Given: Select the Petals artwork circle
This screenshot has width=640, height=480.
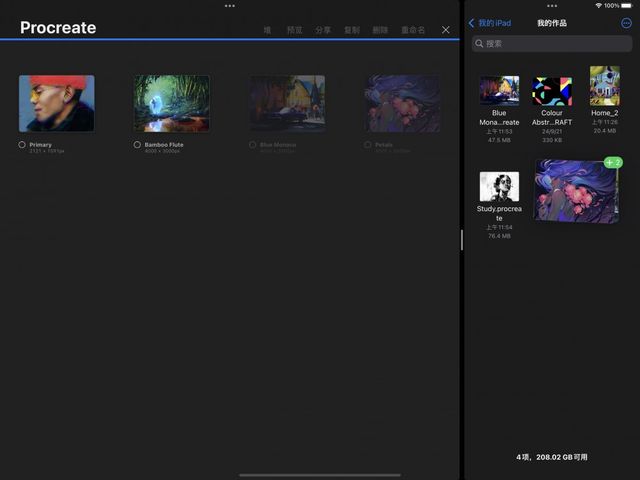Looking at the screenshot, I should 367,144.
